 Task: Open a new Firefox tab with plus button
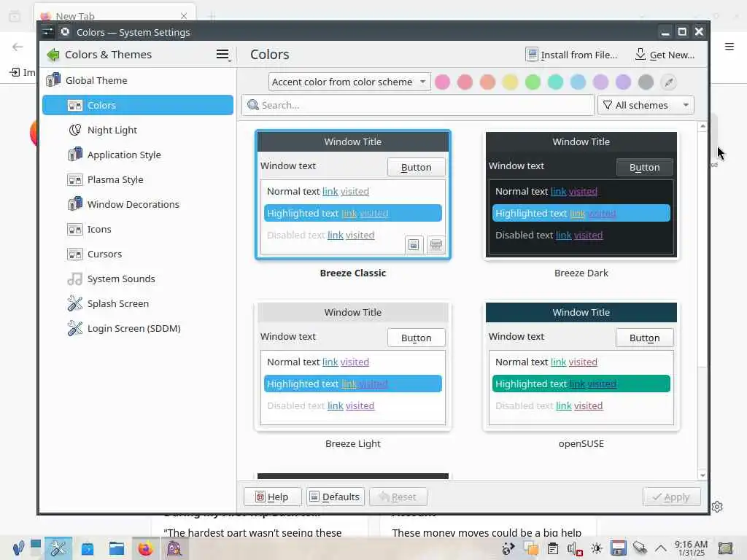tap(212, 16)
